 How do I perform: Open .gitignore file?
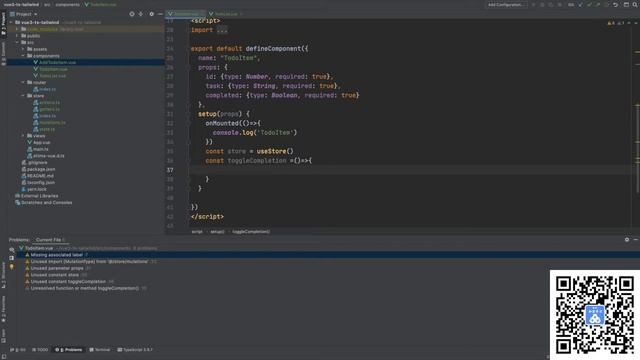[x=34, y=162]
